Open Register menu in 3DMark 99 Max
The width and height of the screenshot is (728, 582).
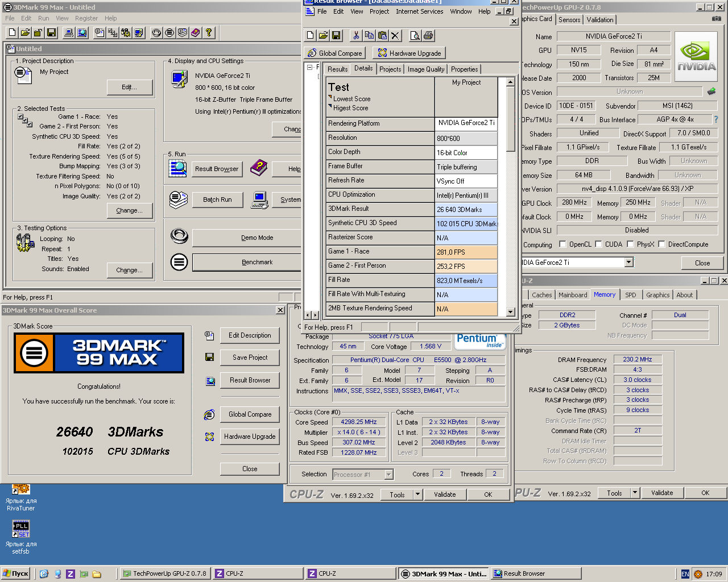tap(86, 18)
